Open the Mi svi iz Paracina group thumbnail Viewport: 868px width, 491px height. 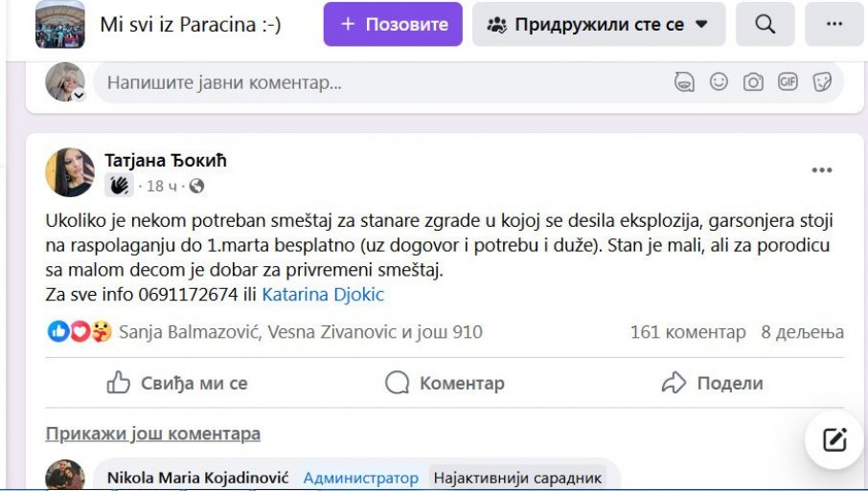(60, 24)
